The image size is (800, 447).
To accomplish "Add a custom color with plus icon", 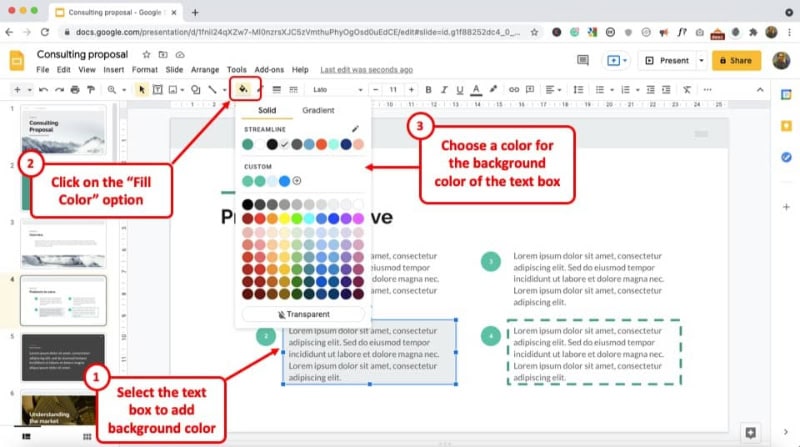I will [297, 181].
